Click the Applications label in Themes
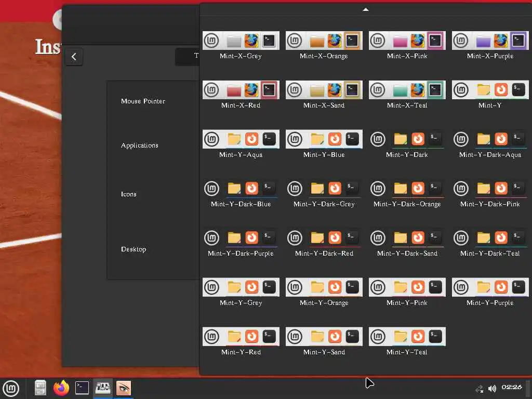This screenshot has height=399, width=532. click(139, 145)
